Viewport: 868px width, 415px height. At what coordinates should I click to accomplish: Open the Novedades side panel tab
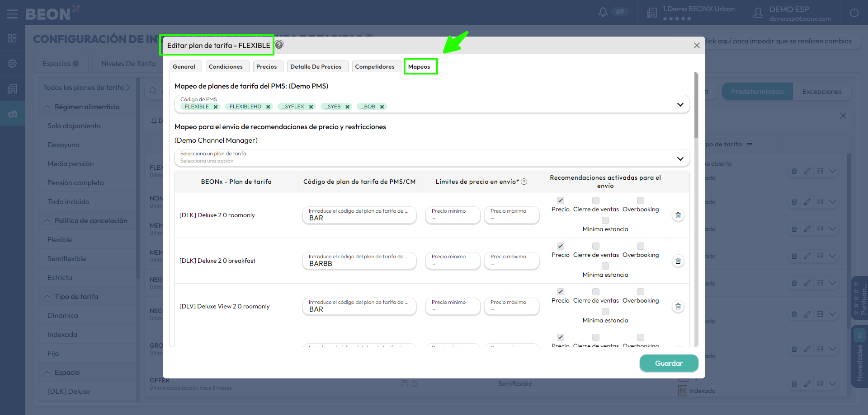coord(859,357)
